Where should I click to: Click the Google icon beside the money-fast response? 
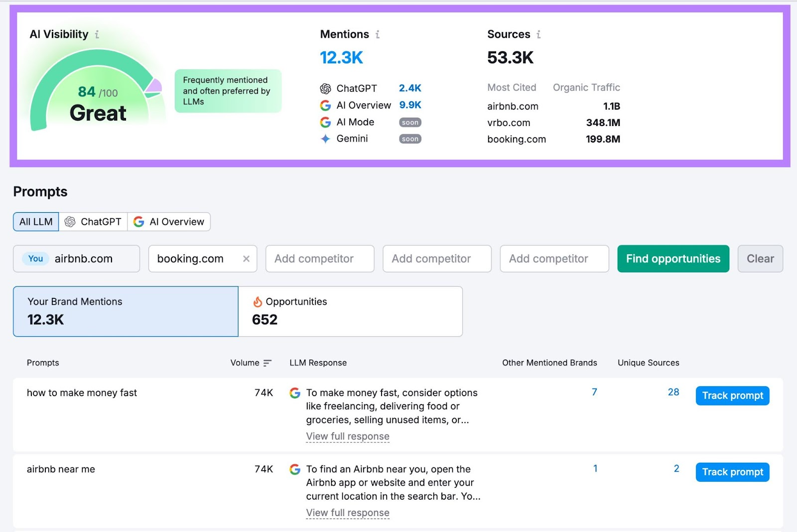[295, 393]
